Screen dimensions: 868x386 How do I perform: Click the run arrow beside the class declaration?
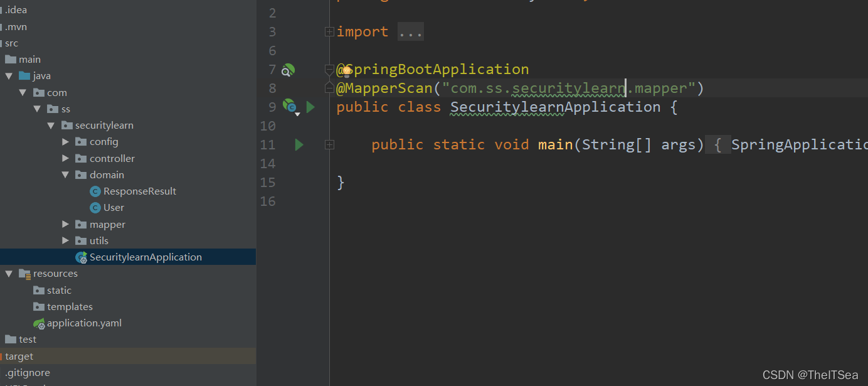pyautogui.click(x=310, y=107)
